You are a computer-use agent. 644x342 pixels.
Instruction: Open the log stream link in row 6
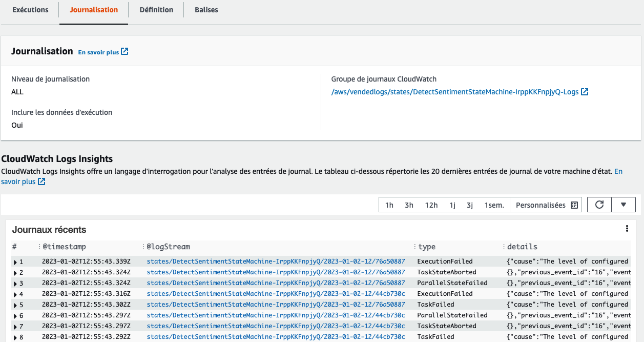click(276, 315)
